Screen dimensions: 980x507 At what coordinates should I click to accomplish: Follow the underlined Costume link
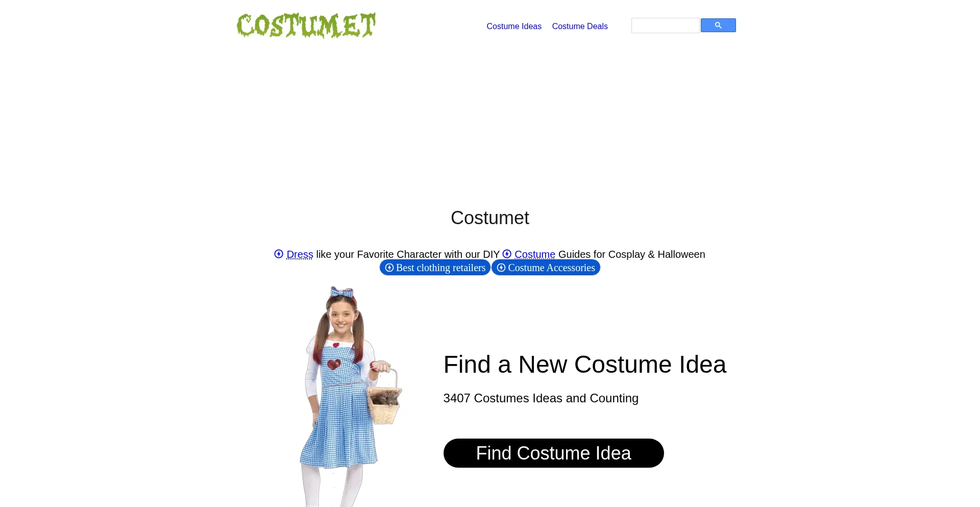click(534, 254)
